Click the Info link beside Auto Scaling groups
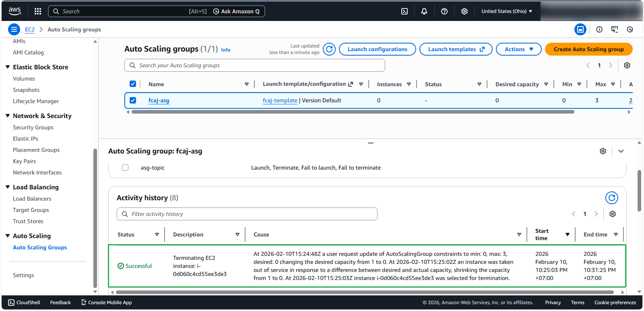Image resolution: width=644 pixels, height=311 pixels. [x=226, y=50]
